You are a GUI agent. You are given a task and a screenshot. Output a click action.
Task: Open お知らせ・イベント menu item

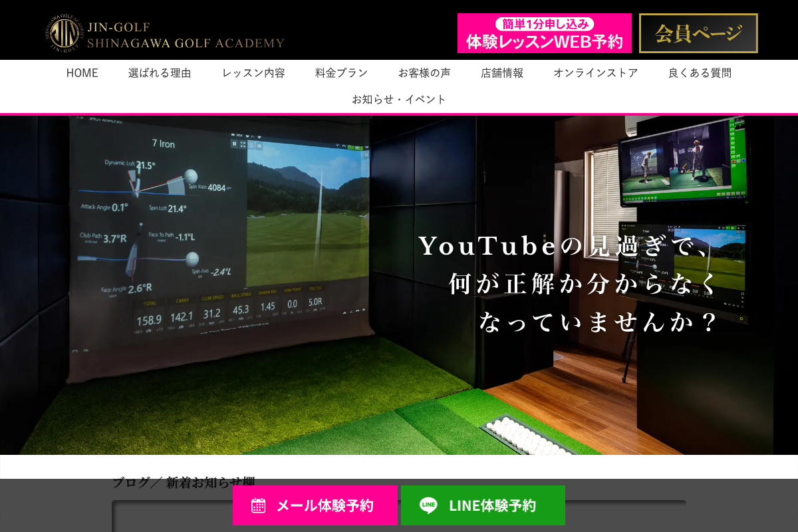(399, 99)
